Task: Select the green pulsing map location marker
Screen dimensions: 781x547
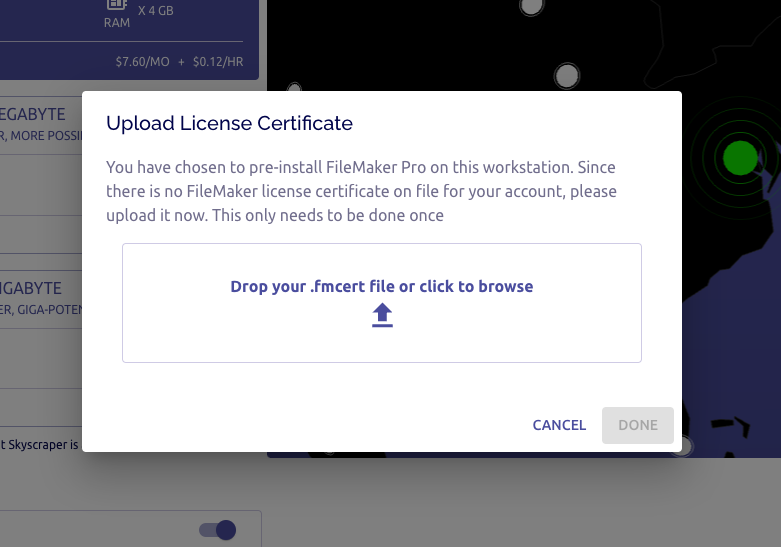Action: [740, 158]
